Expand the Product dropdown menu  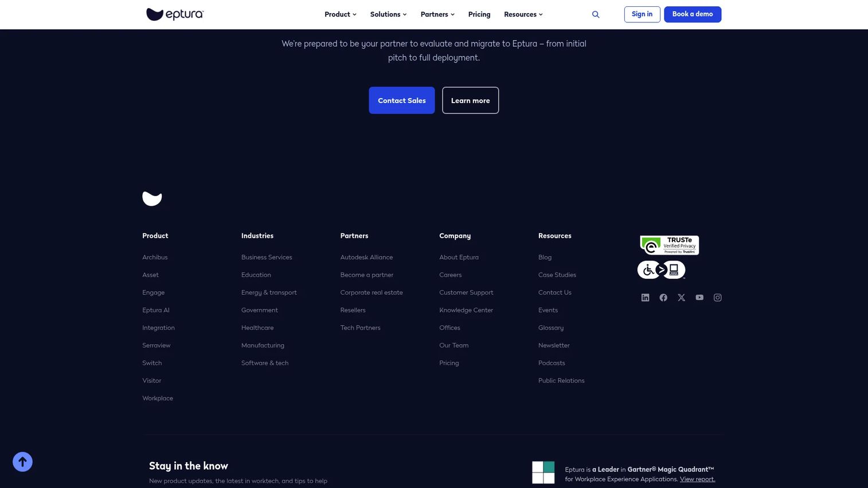(x=341, y=14)
